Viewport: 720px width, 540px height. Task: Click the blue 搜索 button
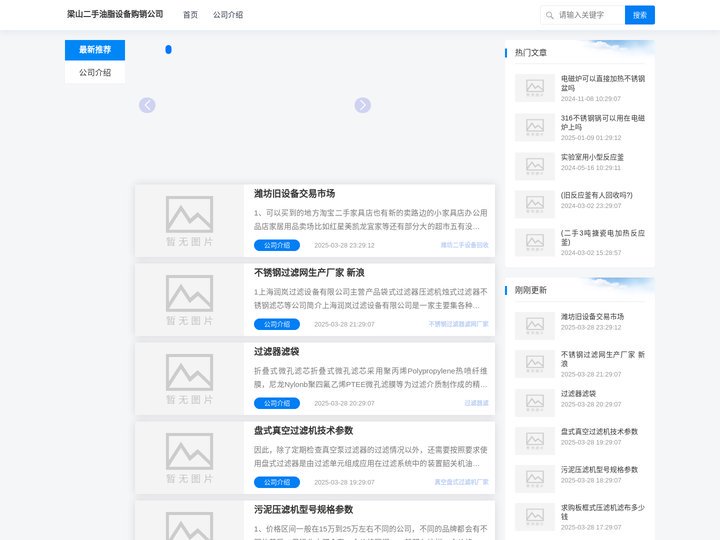pos(640,15)
